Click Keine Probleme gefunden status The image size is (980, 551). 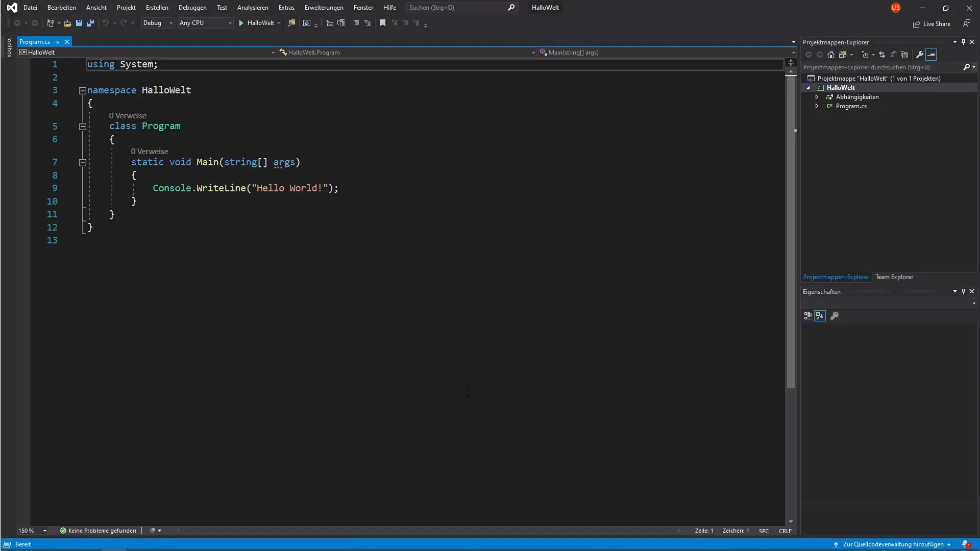click(x=98, y=531)
